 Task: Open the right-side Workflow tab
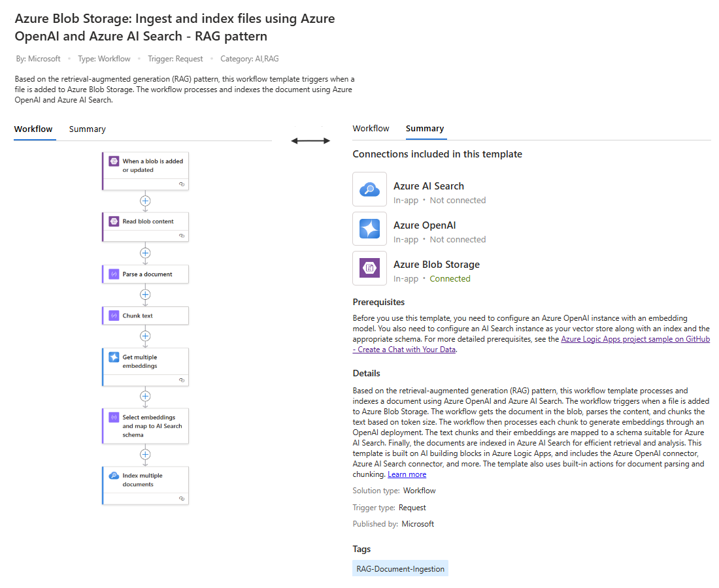tap(371, 129)
